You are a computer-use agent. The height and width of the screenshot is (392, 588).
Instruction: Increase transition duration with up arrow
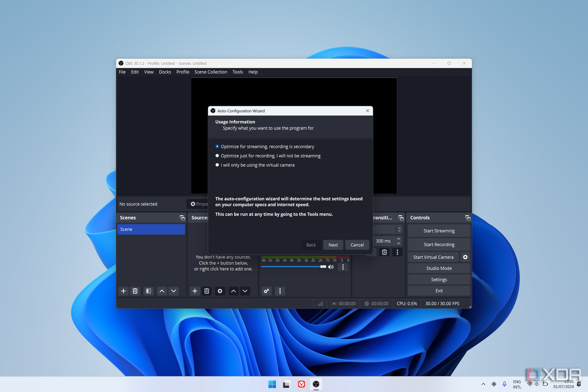coord(399,239)
